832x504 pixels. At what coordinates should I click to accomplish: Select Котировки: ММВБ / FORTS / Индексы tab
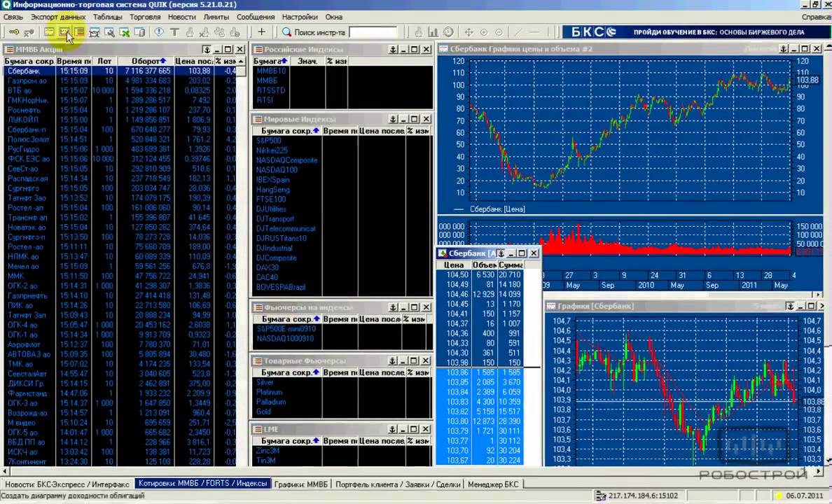pyautogui.click(x=202, y=483)
